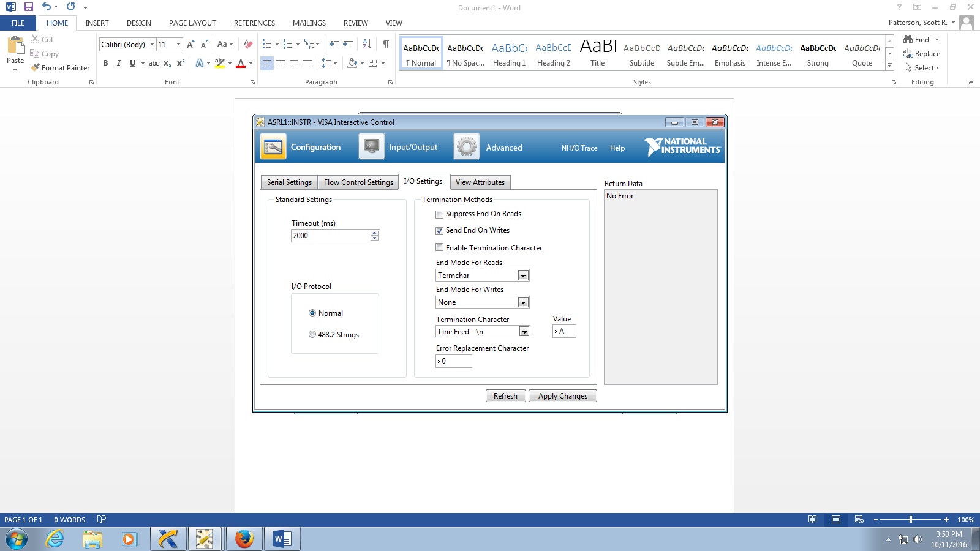Sort the selected text
This screenshot has width=980, height=551.
[367, 44]
